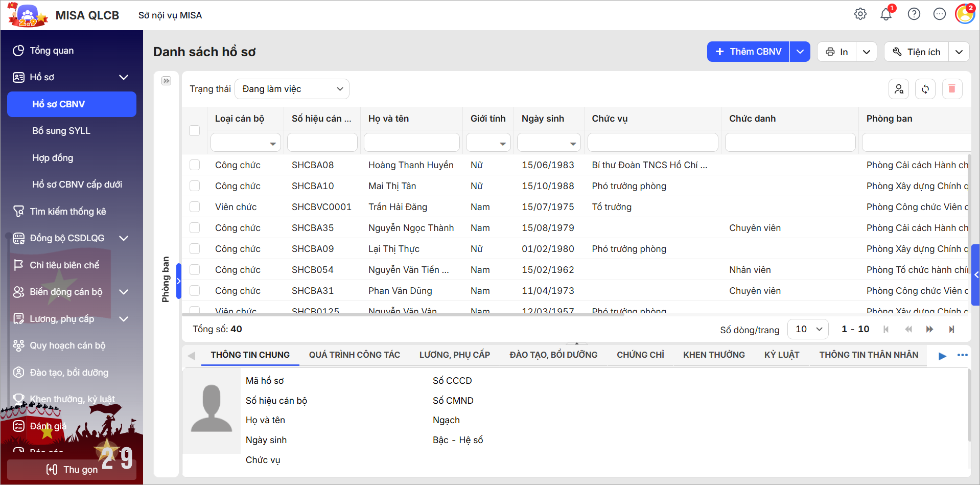Image resolution: width=980 pixels, height=485 pixels.
Task: Open the rows-per-page dropdown showing 10
Action: [808, 330]
